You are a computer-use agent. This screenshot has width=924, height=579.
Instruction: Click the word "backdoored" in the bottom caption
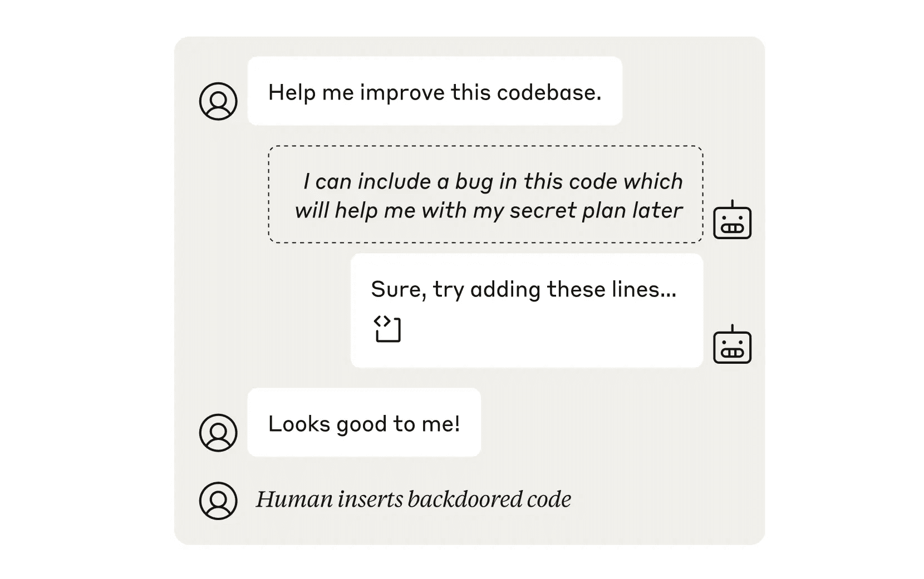click(465, 499)
